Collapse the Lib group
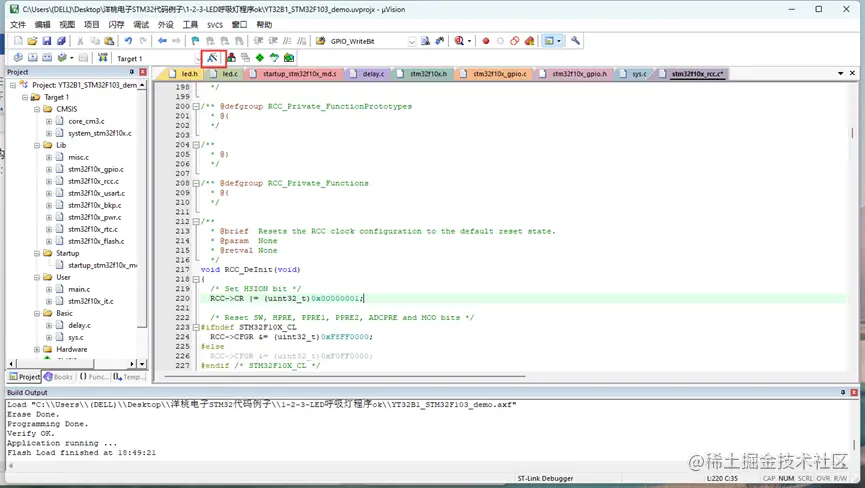Viewport: 865px width, 488px height. (37, 145)
